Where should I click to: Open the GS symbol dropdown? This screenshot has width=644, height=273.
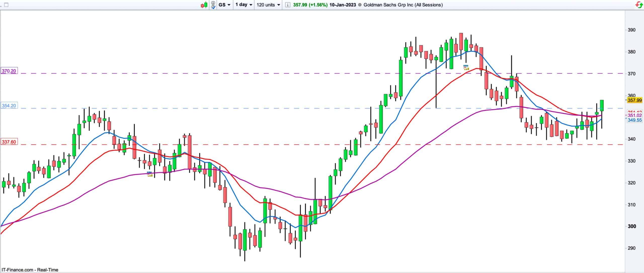pyautogui.click(x=224, y=5)
